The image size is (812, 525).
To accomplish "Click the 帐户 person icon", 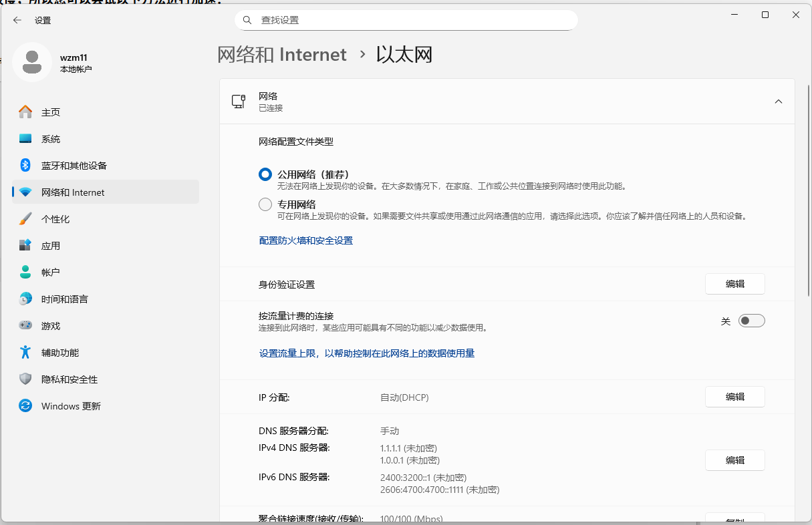I will (x=25, y=272).
